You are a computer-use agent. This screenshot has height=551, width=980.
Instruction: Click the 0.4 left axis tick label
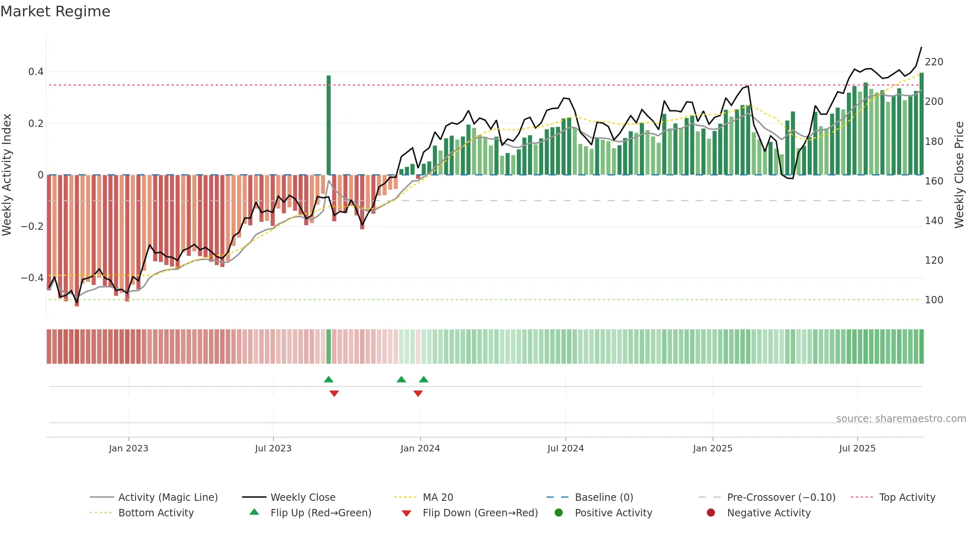pyautogui.click(x=36, y=72)
